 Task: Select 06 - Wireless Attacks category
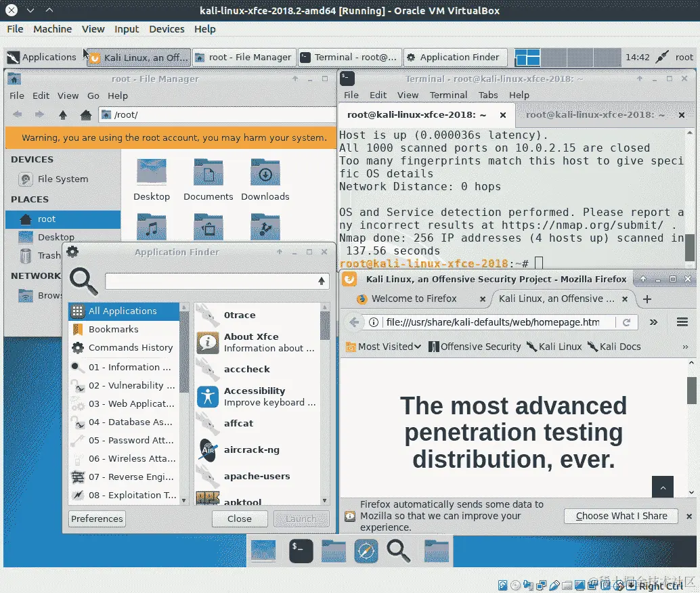point(124,458)
